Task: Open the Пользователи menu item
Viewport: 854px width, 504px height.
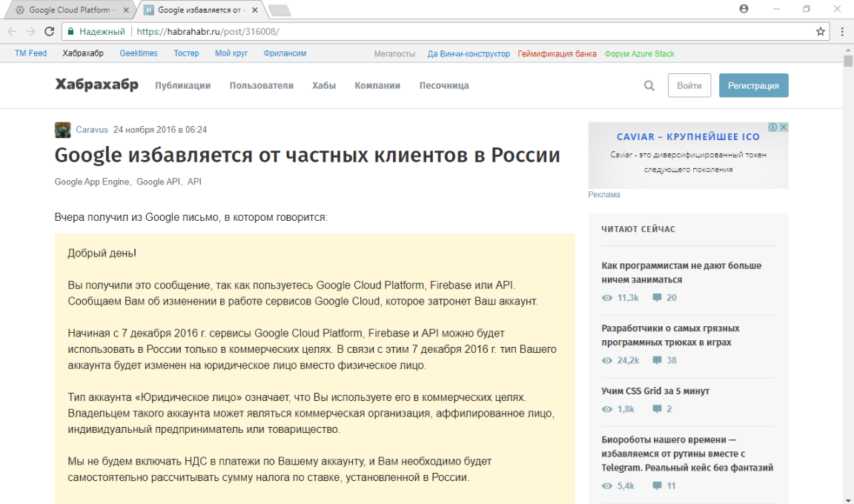Action: (x=262, y=85)
